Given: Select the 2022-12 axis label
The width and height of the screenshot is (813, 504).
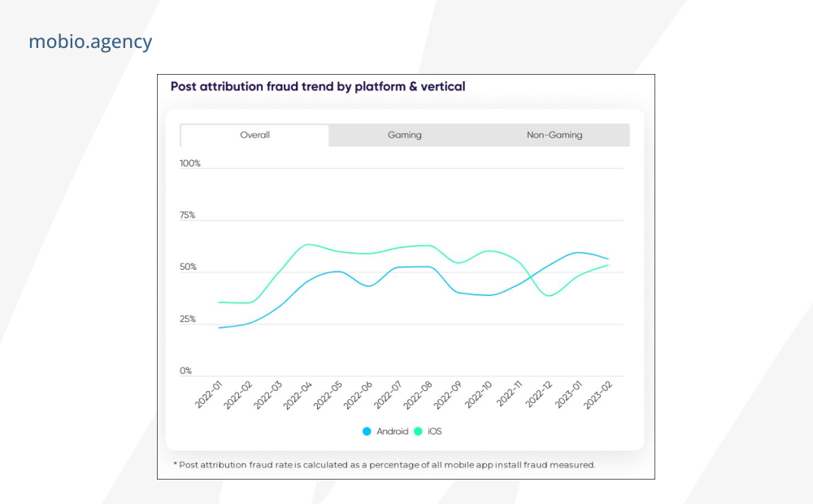Looking at the screenshot, I should 539,394.
